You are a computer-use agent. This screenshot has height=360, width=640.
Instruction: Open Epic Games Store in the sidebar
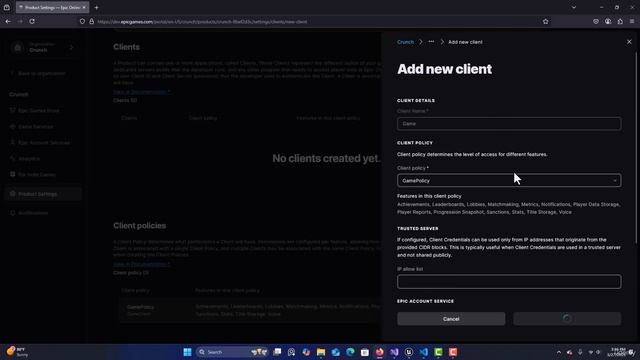[38, 111]
